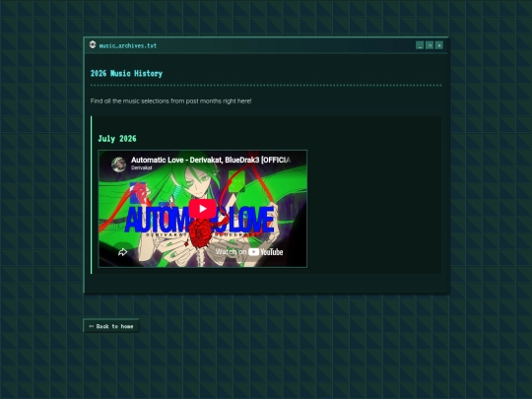The height and width of the screenshot is (399, 532).
Task: Close the music_archives.txt window
Action: [439, 45]
